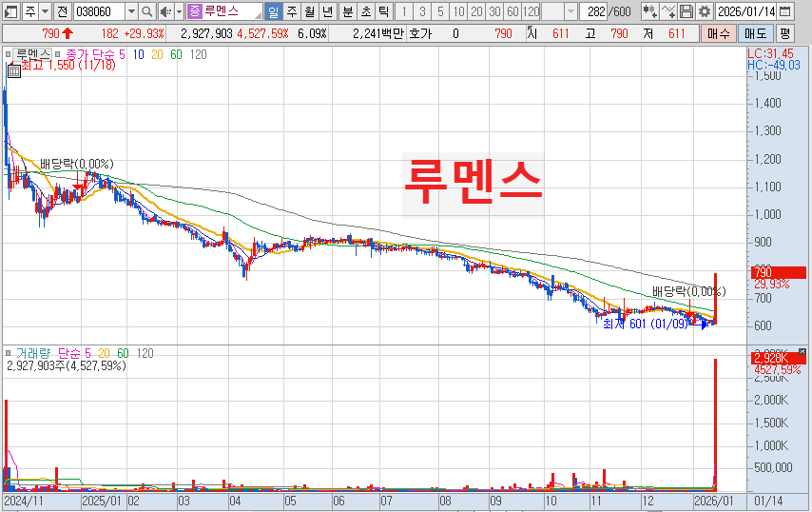Edit the candle count field 282
The image size is (812, 512).
pyautogui.click(x=594, y=10)
